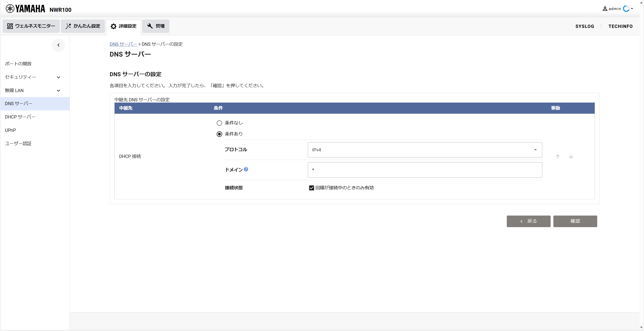The height and width of the screenshot is (331, 644).
Task: Switch to the SYSLOG tab
Action: pos(585,26)
